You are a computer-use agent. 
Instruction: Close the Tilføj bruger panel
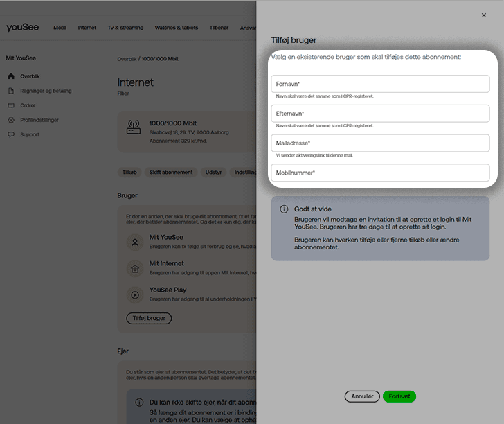tap(483, 15)
